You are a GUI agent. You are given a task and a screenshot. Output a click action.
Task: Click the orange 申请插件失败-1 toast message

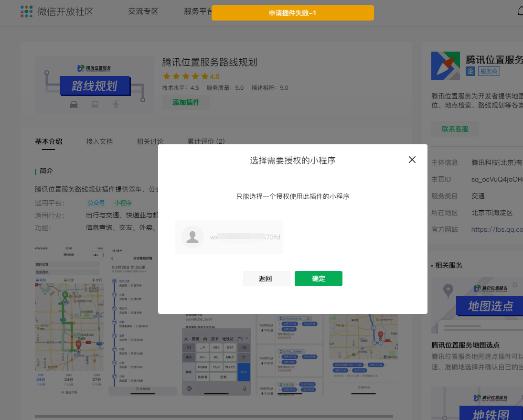click(292, 13)
